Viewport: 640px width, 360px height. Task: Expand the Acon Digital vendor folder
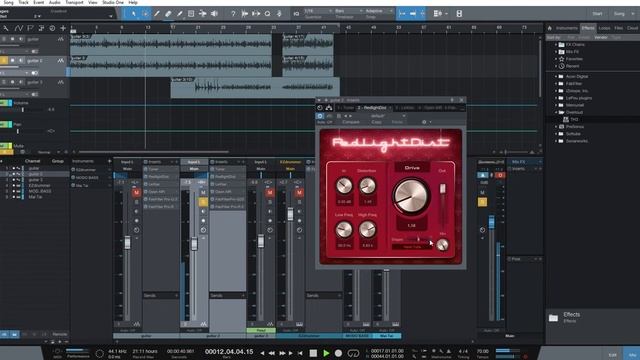(556, 76)
